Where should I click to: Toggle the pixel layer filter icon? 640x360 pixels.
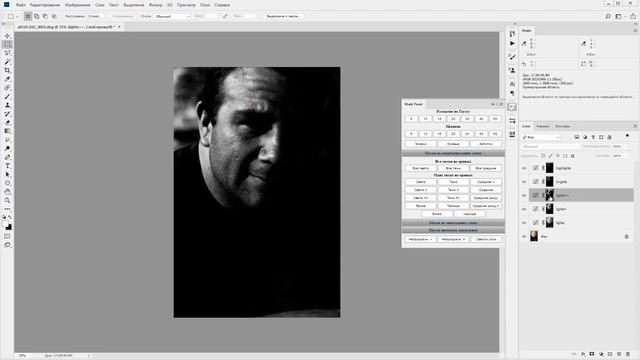point(577,137)
